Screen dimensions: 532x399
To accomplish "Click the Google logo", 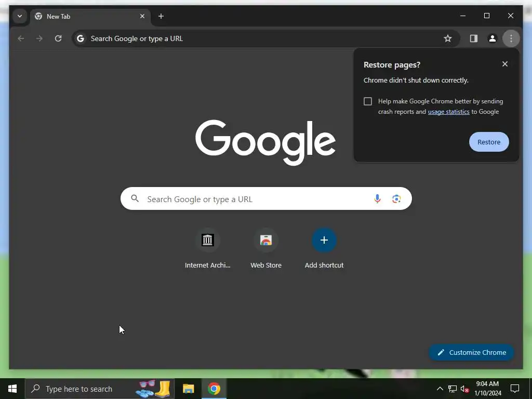I will (265, 142).
